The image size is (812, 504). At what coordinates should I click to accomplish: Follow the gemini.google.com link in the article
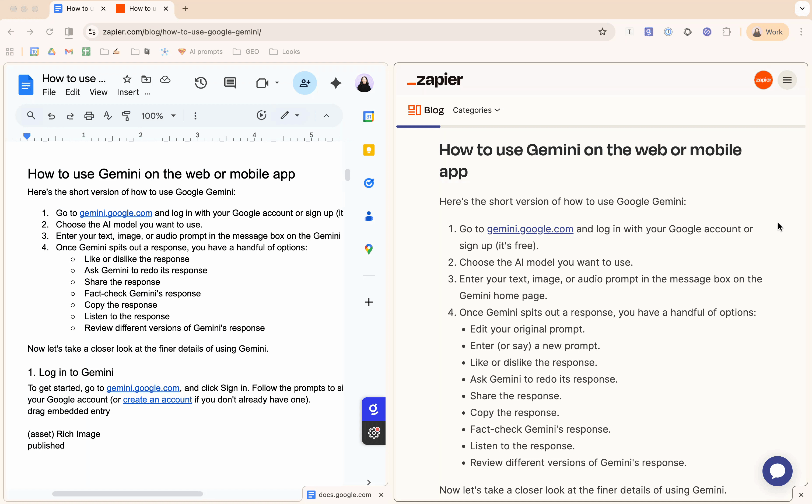530,229
